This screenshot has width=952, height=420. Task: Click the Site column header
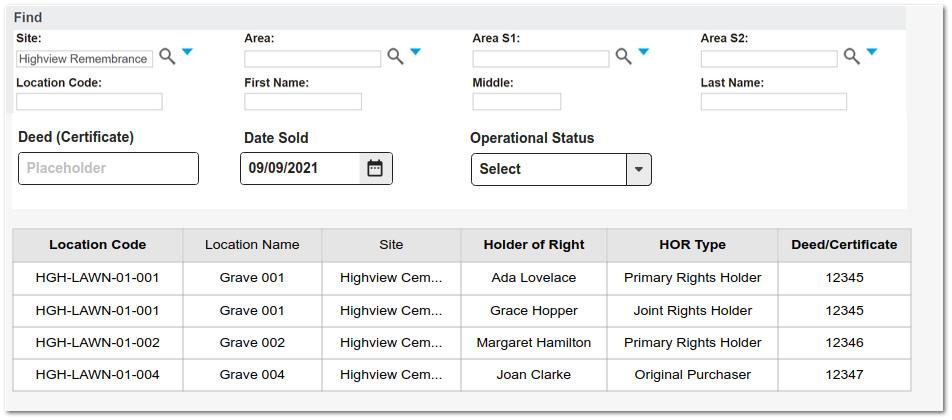[391, 245]
